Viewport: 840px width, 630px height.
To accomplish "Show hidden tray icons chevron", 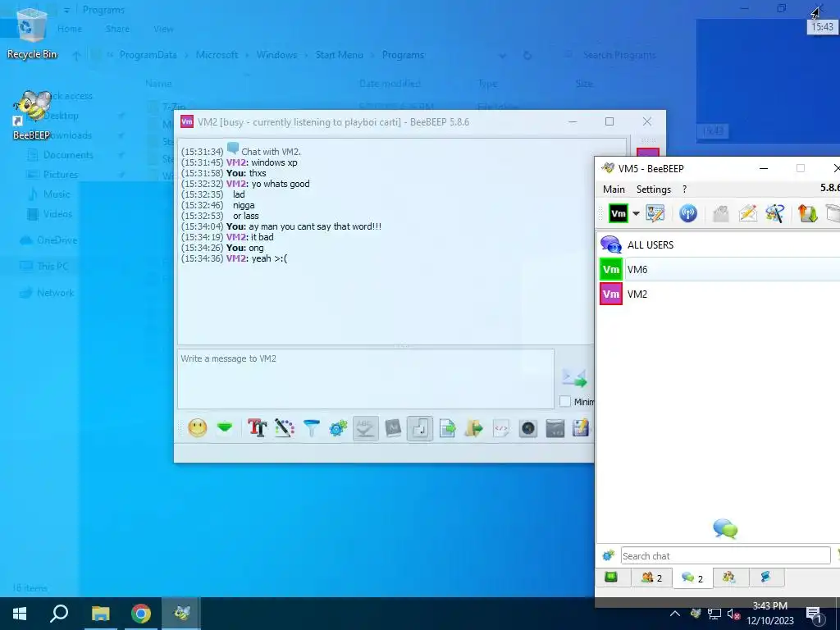I will click(x=675, y=614).
